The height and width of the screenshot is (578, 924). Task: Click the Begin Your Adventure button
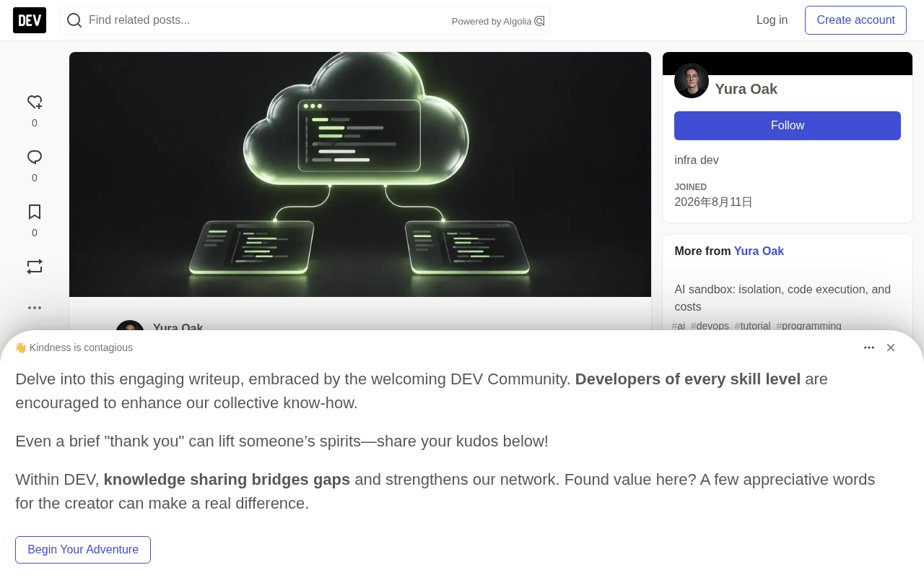point(83,550)
